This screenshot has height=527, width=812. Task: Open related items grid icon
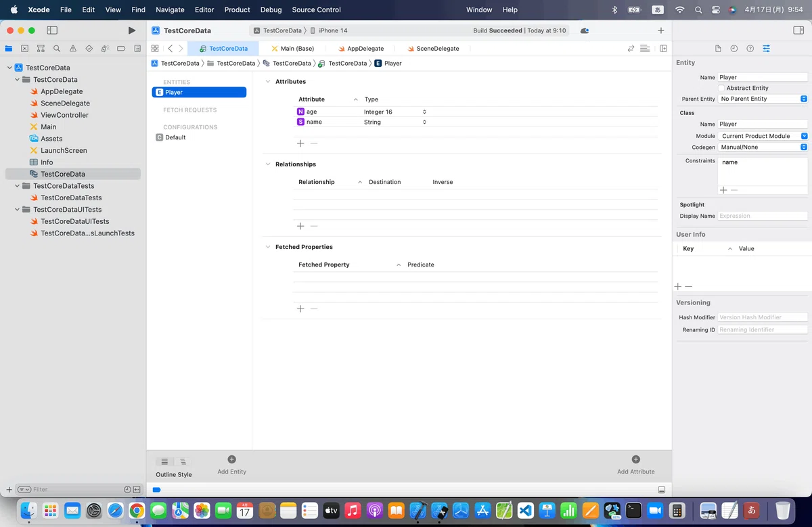pyautogui.click(x=155, y=49)
